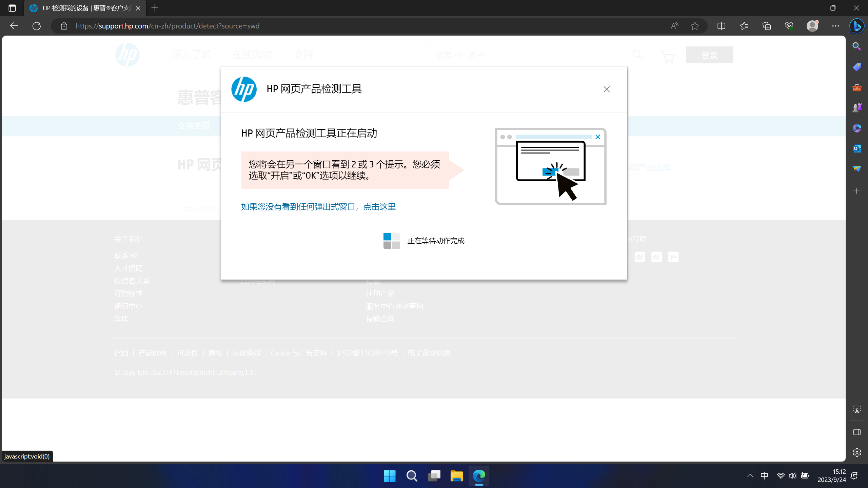Image resolution: width=868 pixels, height=488 pixels.
Task: Click the 'no pop-up window, click here' link
Action: pyautogui.click(x=318, y=207)
